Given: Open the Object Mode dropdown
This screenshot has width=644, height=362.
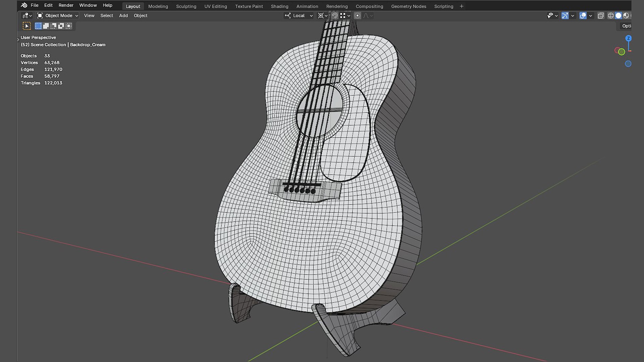Looking at the screenshot, I should click(x=57, y=16).
